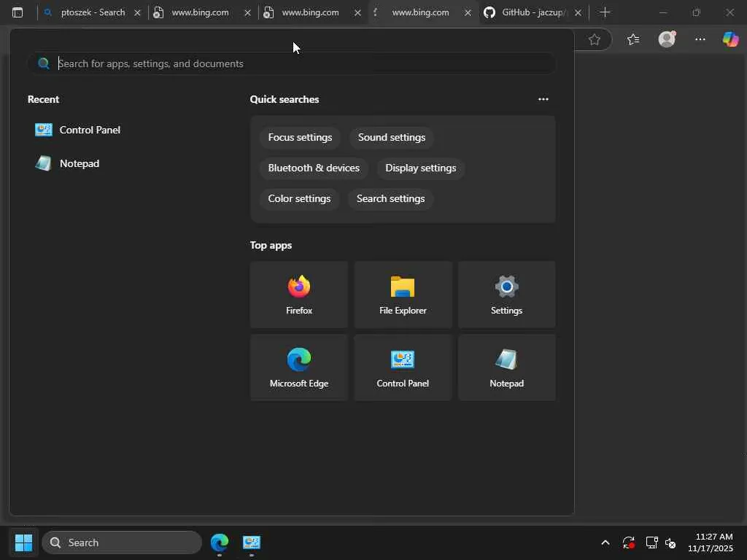Choose Display settings quick search
747x560 pixels.
421,168
